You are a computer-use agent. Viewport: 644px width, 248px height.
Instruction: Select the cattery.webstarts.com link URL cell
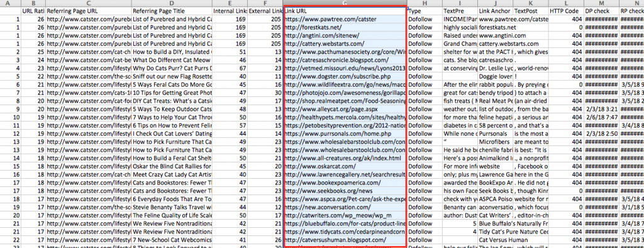(345, 43)
